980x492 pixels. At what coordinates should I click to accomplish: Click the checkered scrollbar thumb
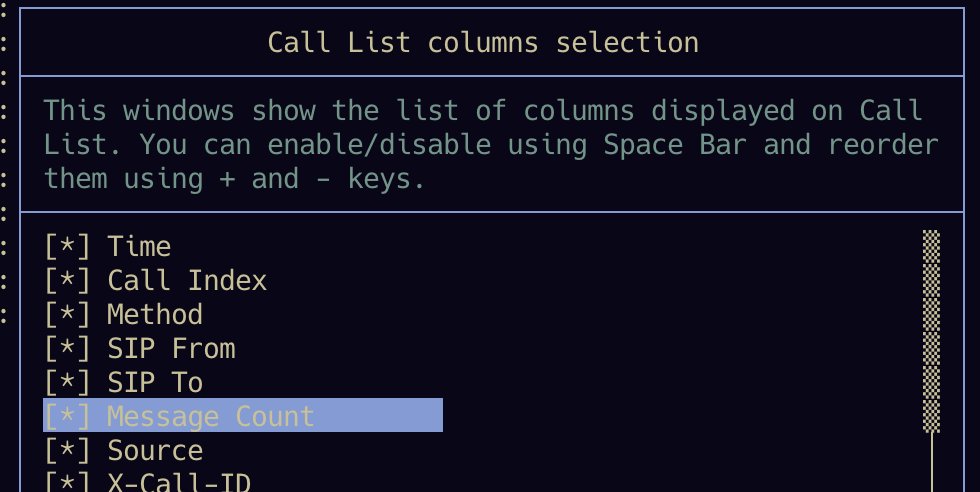[x=931, y=330]
